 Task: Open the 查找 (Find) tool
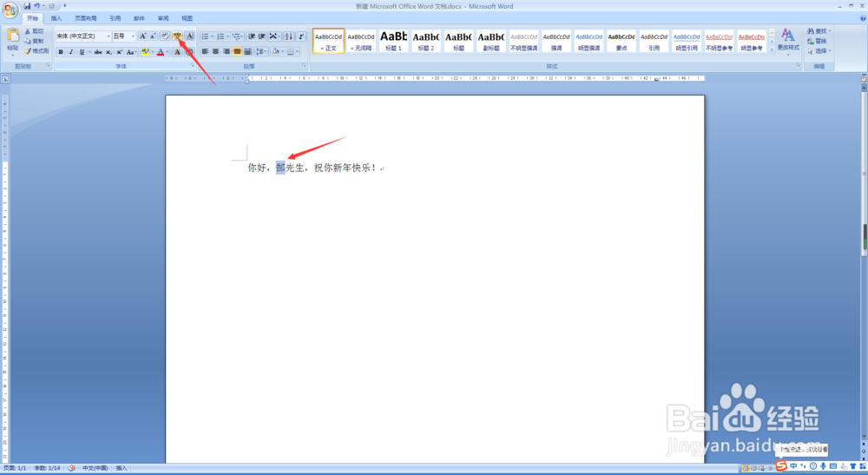pyautogui.click(x=819, y=31)
